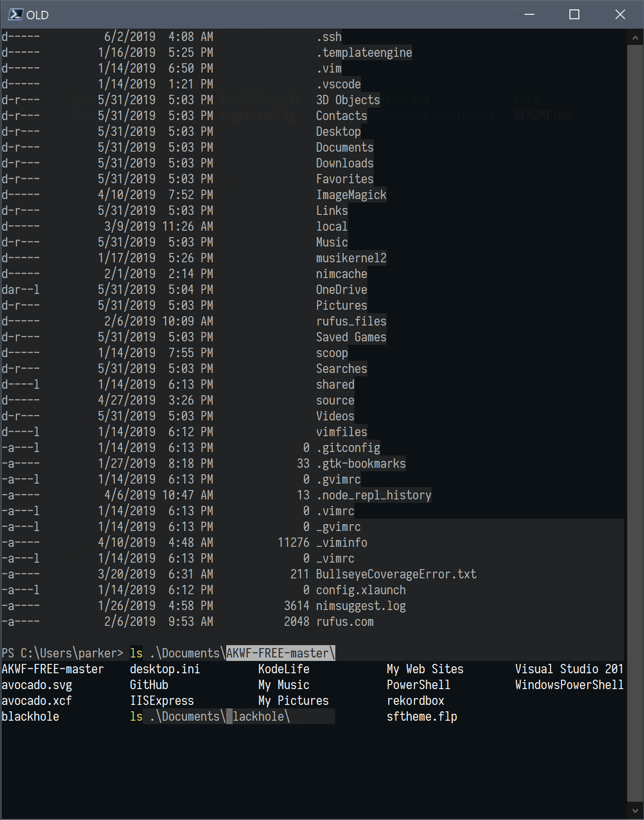Maximize the OLD terminal window
Screen dimensions: 644x820
click(x=574, y=14)
